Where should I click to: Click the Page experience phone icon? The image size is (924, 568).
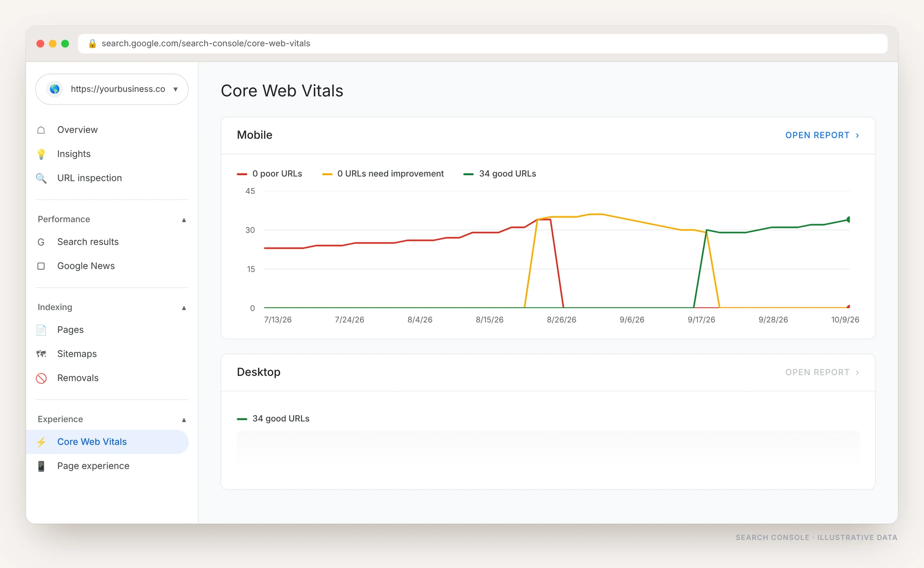click(41, 466)
